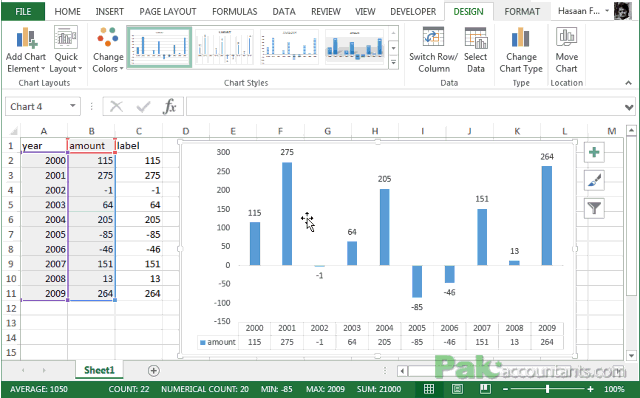This screenshot has width=640, height=398.
Task: Open the Name Box dropdown arrow
Action: tap(73, 106)
